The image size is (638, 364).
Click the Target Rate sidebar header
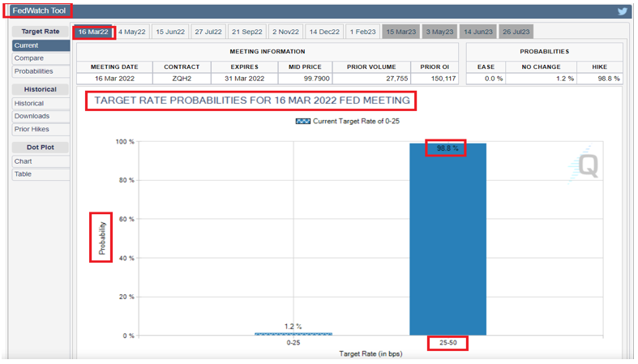[41, 32]
